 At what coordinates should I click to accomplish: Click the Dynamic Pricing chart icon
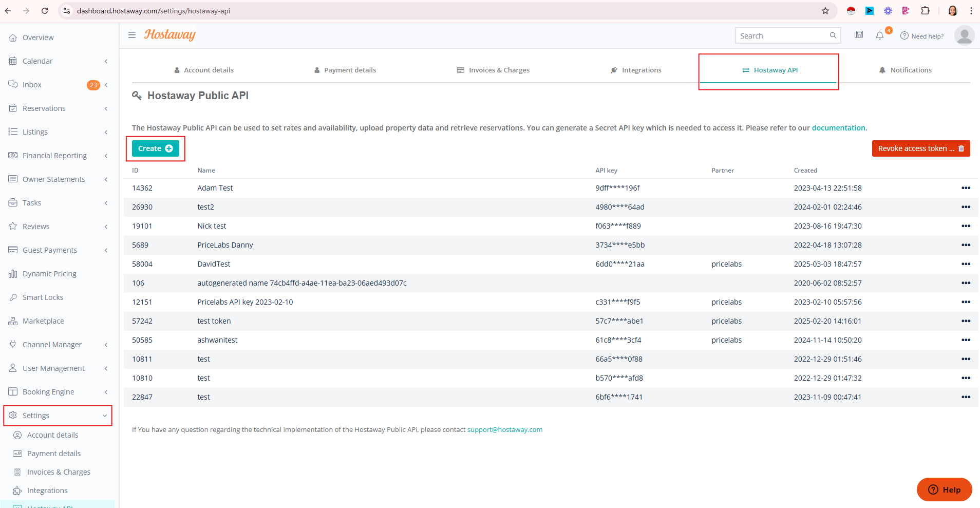(13, 274)
